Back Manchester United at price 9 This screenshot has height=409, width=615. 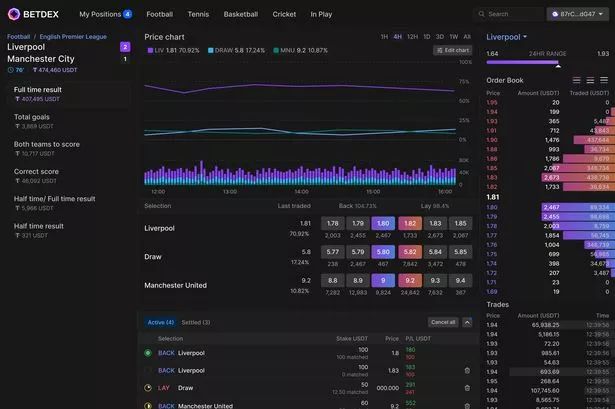383,281
